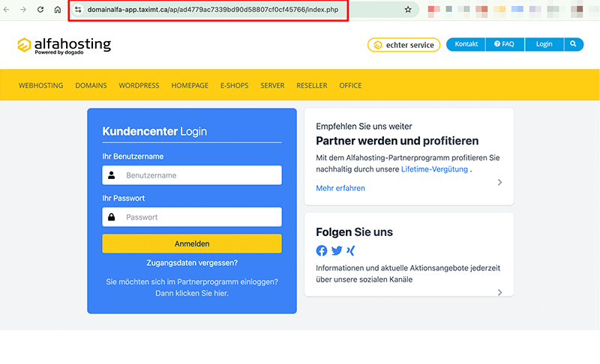Click the browser back arrow

click(x=7, y=10)
